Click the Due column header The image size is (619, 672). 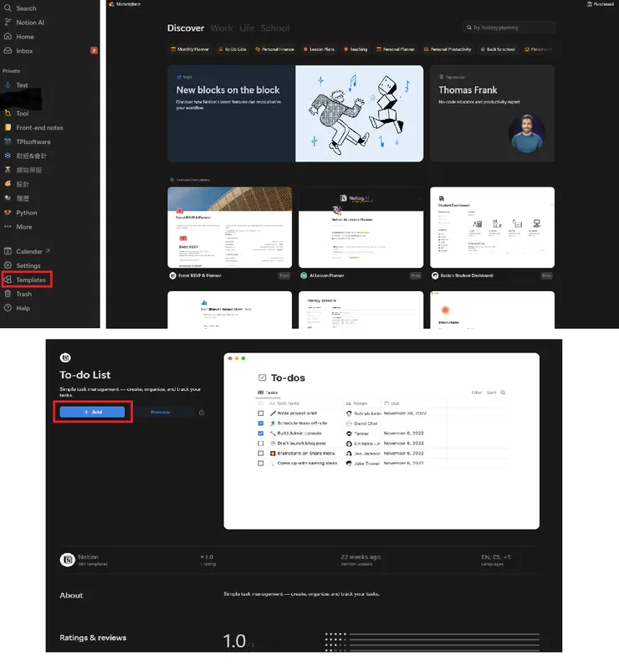(392, 403)
